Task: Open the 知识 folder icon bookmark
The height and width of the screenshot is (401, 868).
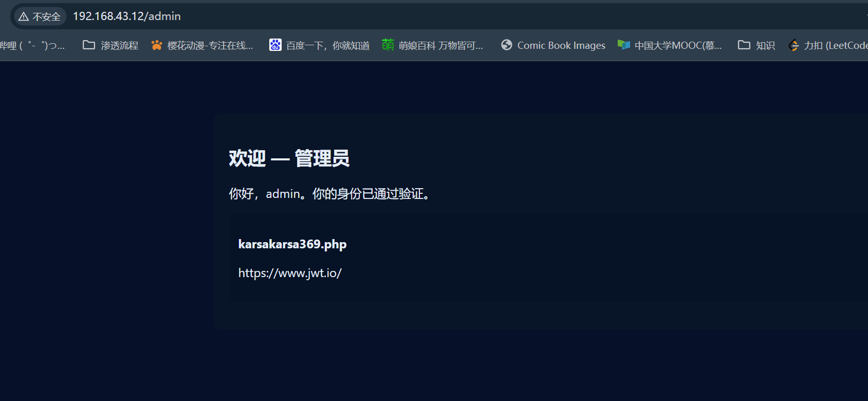Action: tap(744, 45)
